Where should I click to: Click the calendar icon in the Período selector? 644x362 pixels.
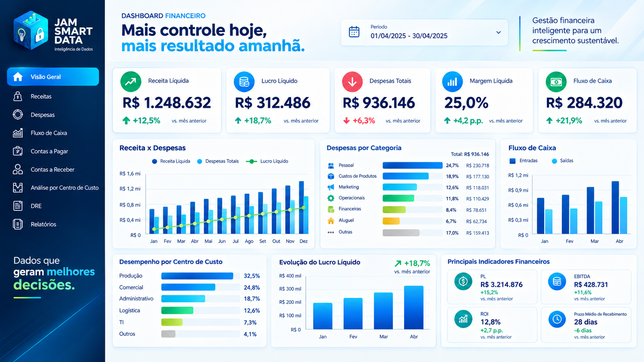click(x=354, y=32)
